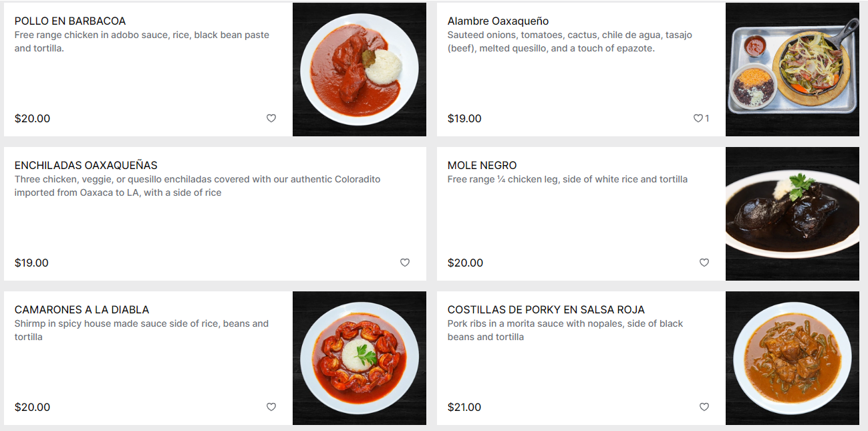868x431 pixels.
Task: Choose the MOLE NEGRO title
Action: (482, 166)
